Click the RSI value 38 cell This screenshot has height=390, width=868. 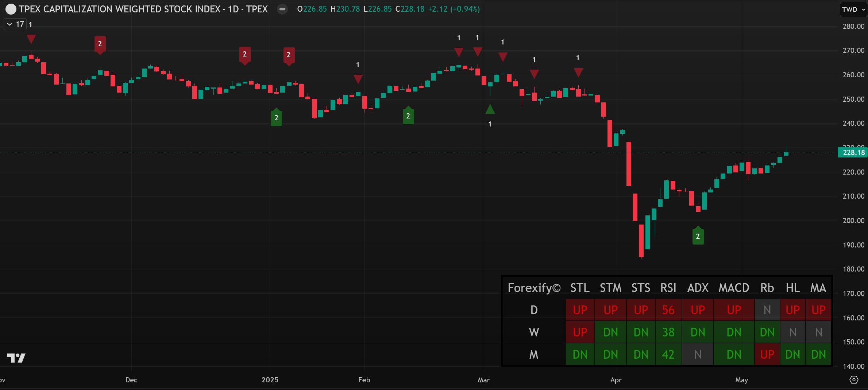pyautogui.click(x=668, y=332)
